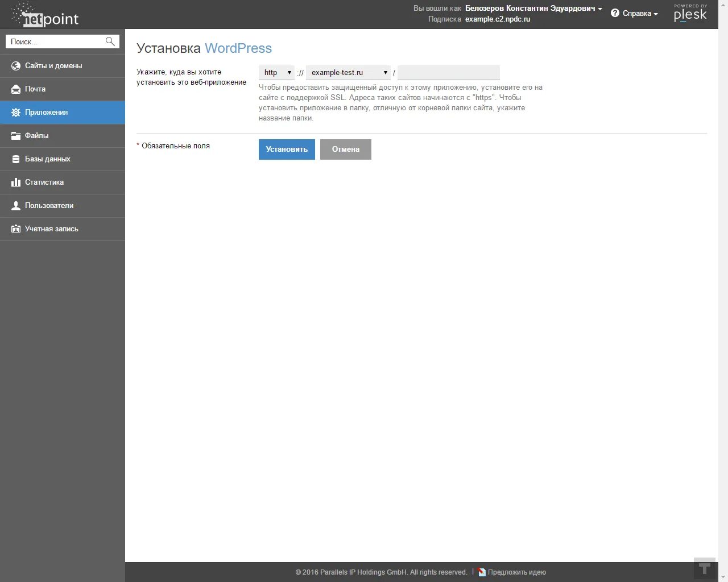
Task: Open the Файлы section
Action: [x=63, y=136]
